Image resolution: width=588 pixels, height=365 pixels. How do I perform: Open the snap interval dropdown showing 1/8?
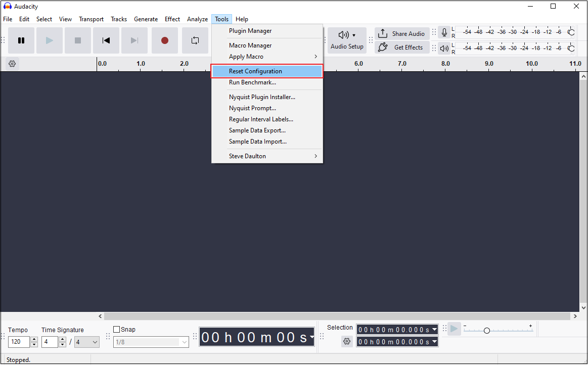click(151, 342)
